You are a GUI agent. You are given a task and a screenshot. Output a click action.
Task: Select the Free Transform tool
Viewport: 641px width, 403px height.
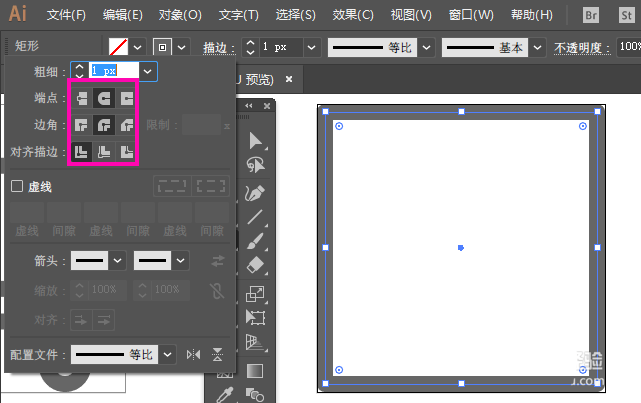256,318
